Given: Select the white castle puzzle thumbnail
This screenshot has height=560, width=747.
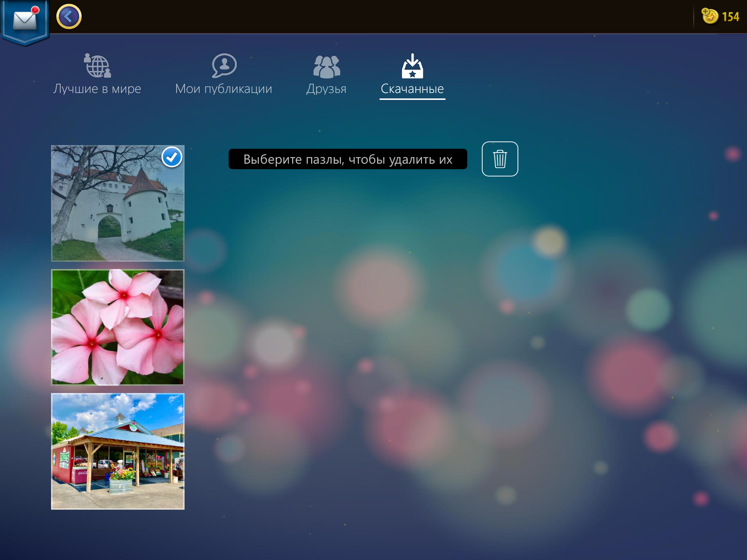Looking at the screenshot, I should tap(118, 203).
